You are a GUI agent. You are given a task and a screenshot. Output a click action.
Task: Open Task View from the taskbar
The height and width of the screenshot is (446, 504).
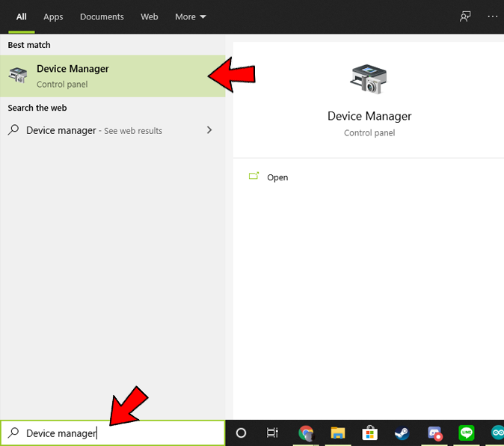pyautogui.click(x=272, y=433)
